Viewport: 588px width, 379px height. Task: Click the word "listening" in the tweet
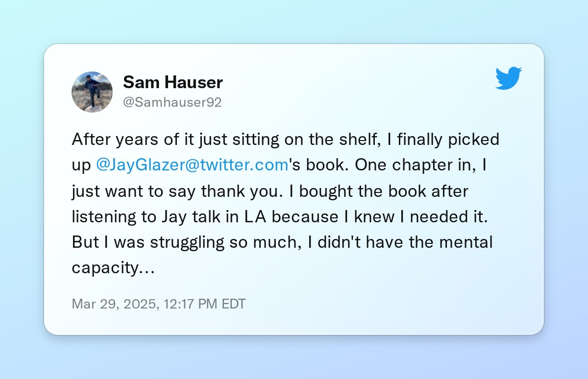coord(104,217)
